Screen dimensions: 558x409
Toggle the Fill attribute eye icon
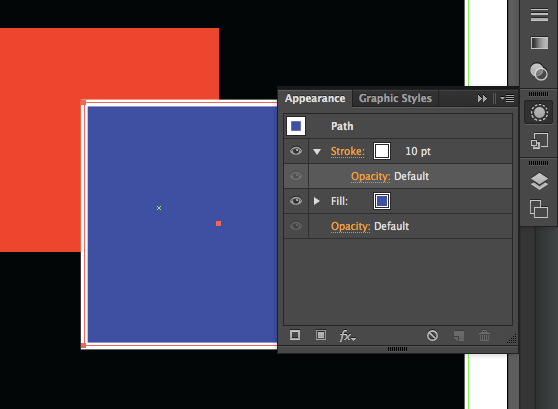(x=296, y=201)
